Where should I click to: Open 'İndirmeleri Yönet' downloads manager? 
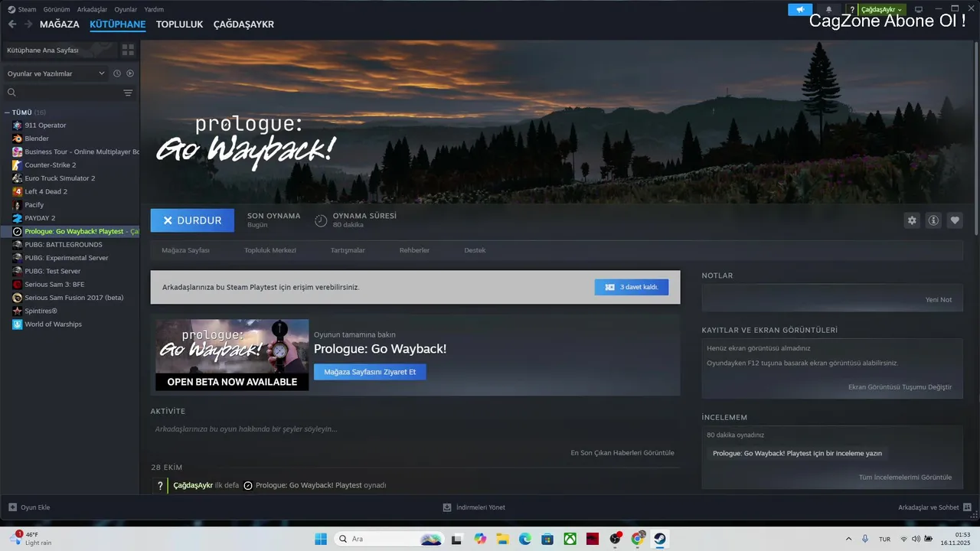[x=474, y=507]
